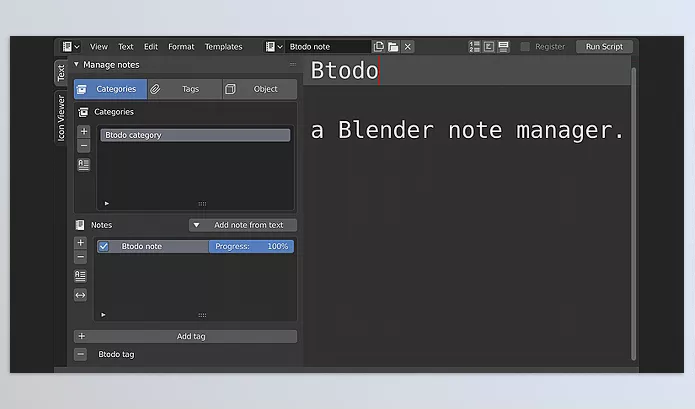
Task: Unlink the Btodo note text block
Action: pyautogui.click(x=408, y=47)
